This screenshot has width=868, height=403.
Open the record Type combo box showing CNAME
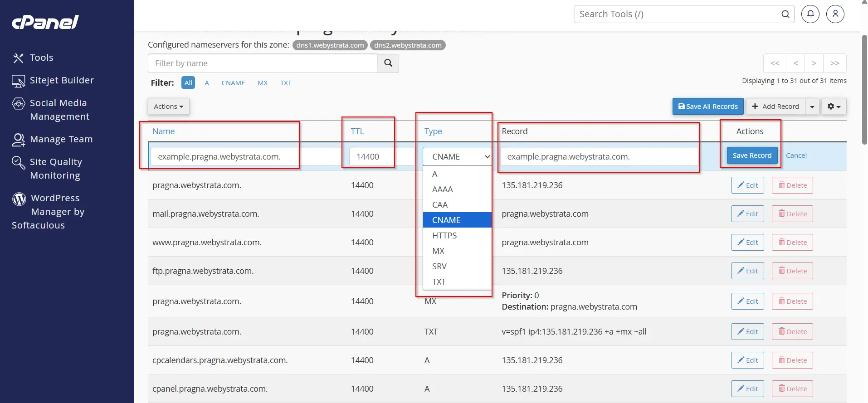(x=457, y=156)
